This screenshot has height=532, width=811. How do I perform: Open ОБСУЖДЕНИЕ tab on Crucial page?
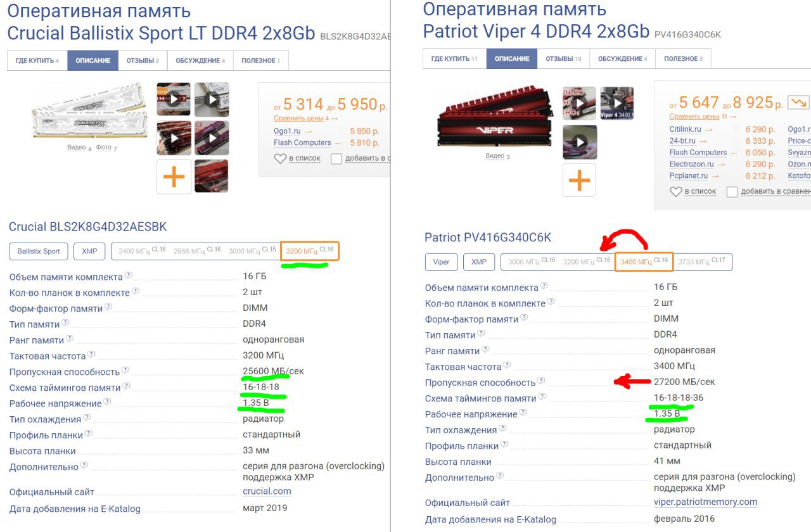pos(200,60)
